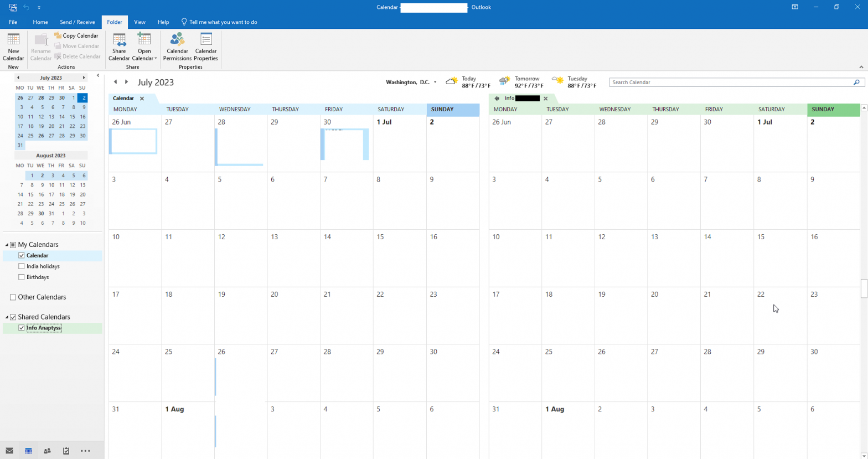
Task: Open Calendar Permissions dialog
Action: (x=177, y=47)
